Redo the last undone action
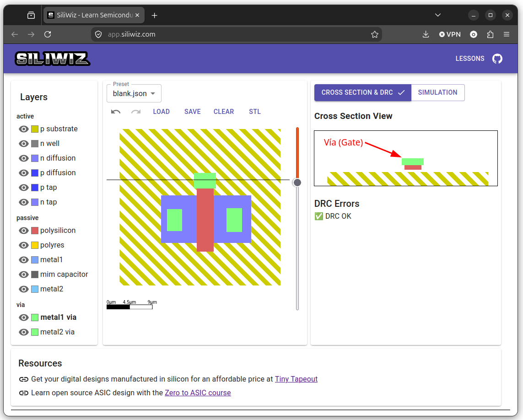This screenshot has height=420, width=523. 136,112
